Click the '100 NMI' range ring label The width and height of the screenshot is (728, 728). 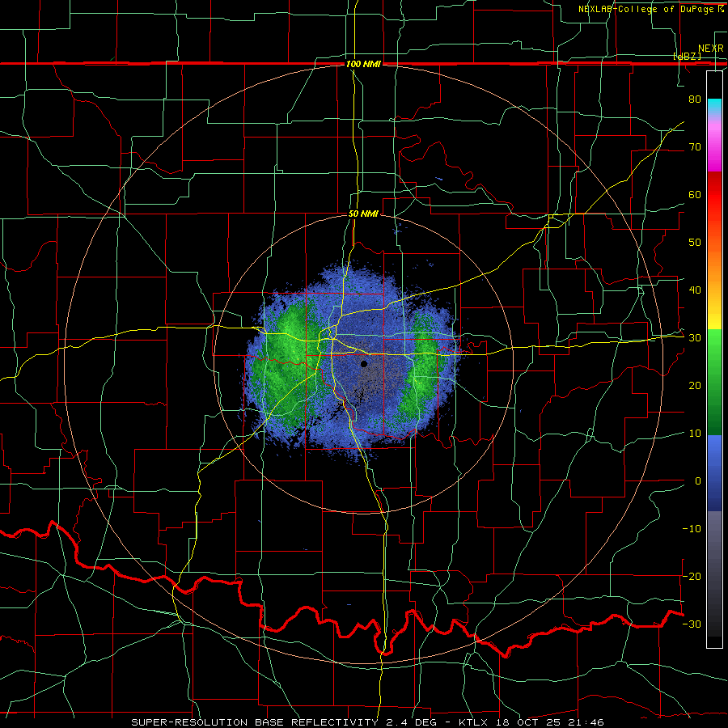pyautogui.click(x=363, y=64)
